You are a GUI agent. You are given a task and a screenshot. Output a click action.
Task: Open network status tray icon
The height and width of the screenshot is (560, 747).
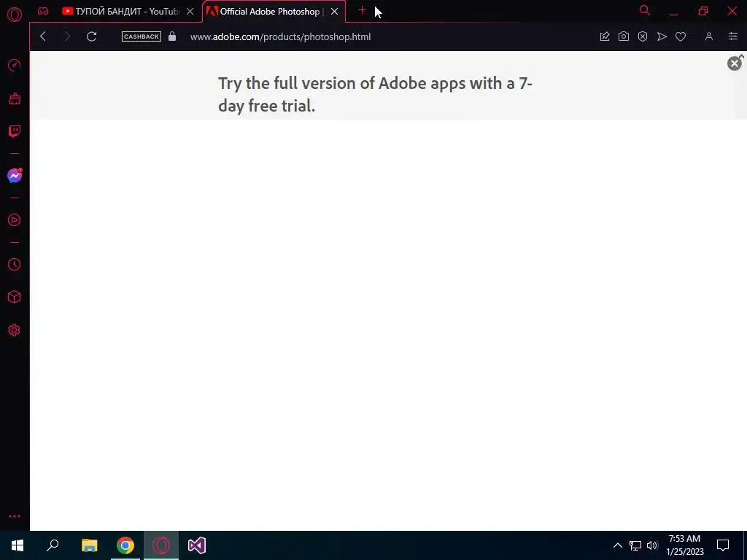(635, 545)
